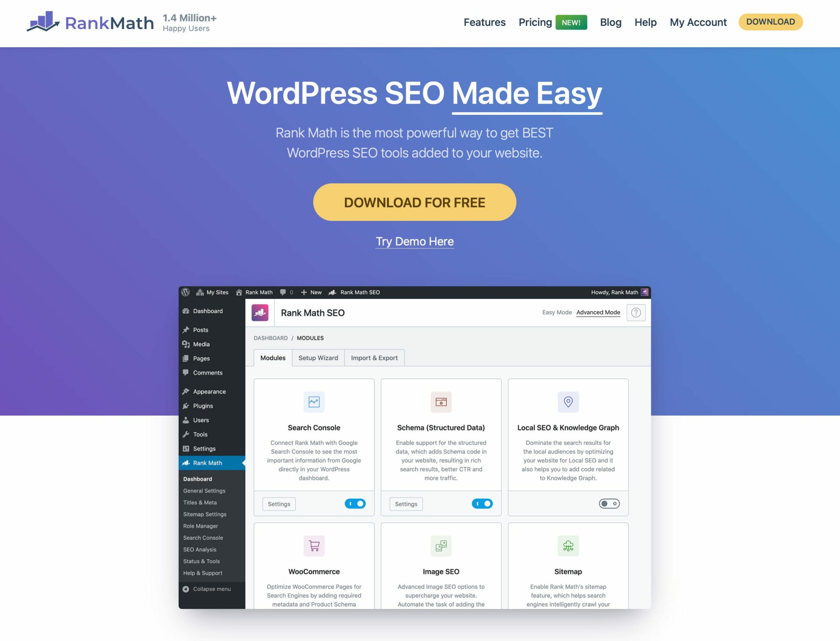Click the WooCommerce module icon
Screen dimensions: 840x641
313,545
